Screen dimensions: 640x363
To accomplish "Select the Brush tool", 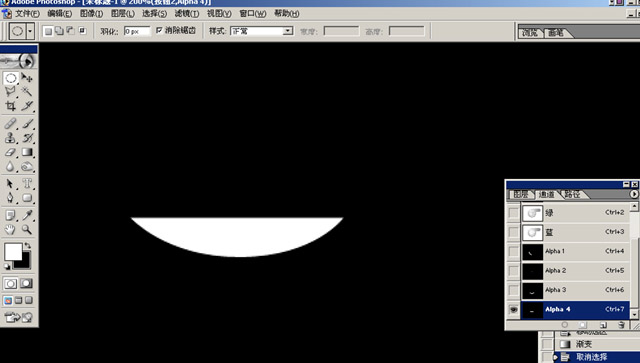I will tap(27, 123).
